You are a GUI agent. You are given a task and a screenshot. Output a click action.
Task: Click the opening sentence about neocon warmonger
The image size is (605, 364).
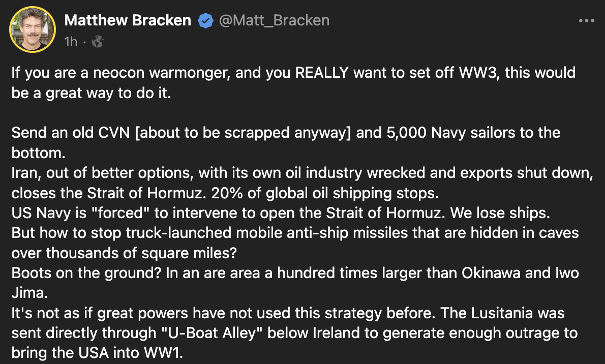293,82
